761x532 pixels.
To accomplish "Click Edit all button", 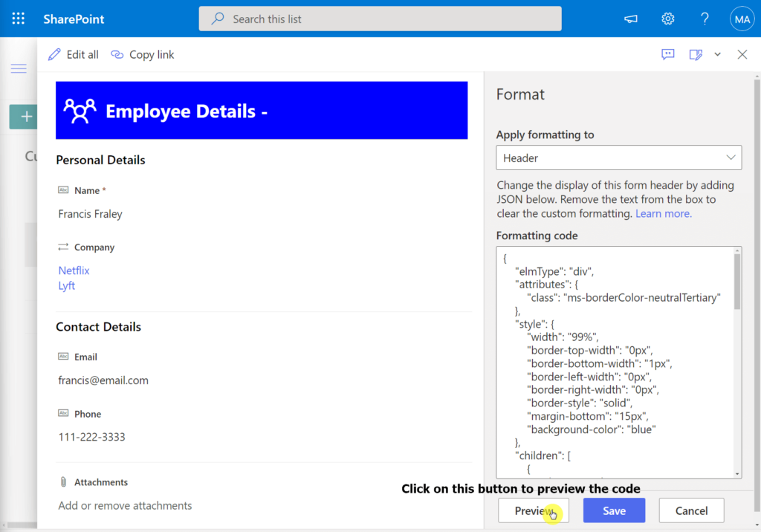I will [74, 54].
